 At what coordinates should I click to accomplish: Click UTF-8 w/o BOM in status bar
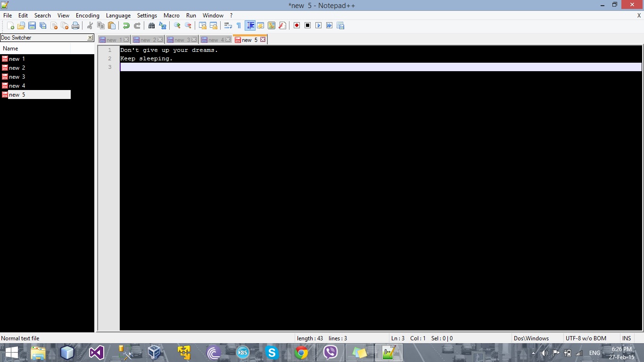586,338
